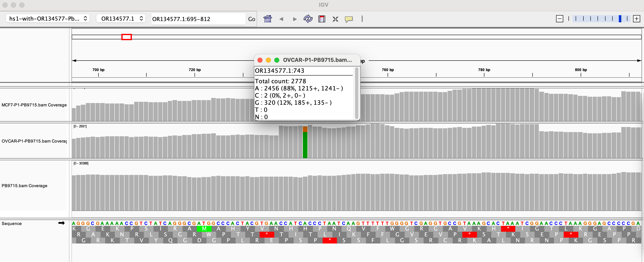Select the PB9715.bam Coverage track label
Screen dimensions: 644x262
click(x=24, y=185)
